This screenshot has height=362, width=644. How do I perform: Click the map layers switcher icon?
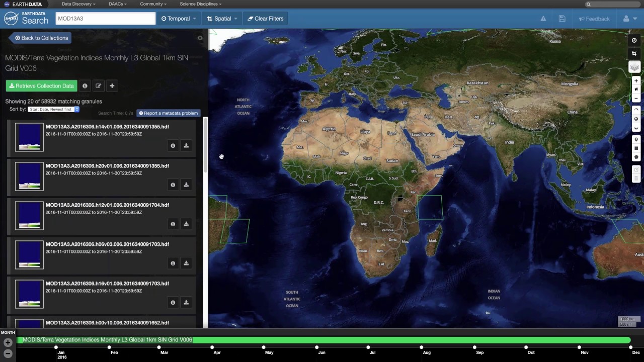coord(634,67)
